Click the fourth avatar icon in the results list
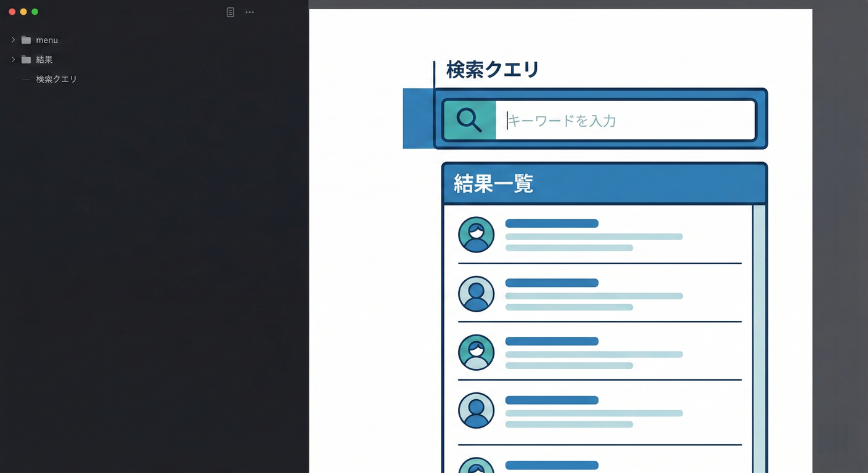868x473 pixels. (x=476, y=410)
